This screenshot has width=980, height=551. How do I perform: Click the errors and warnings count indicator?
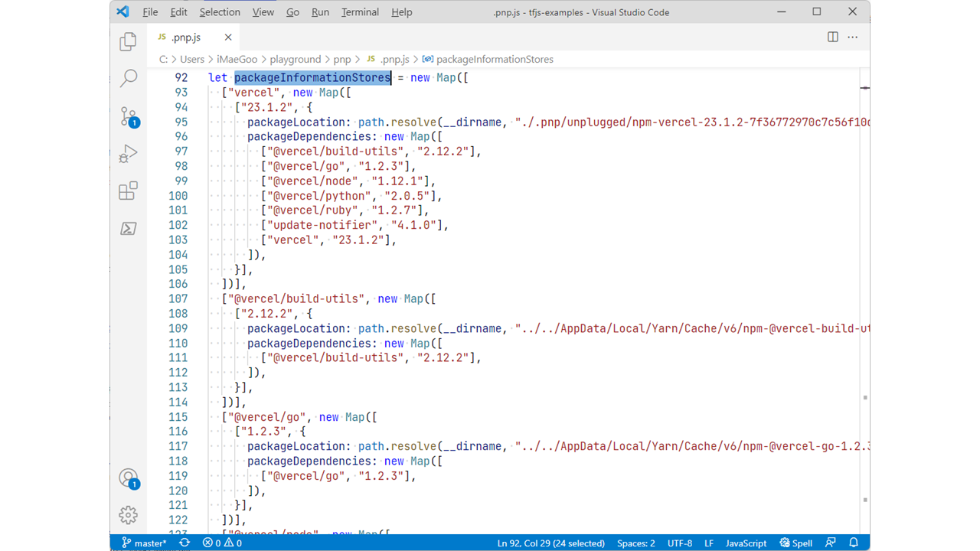tap(222, 543)
